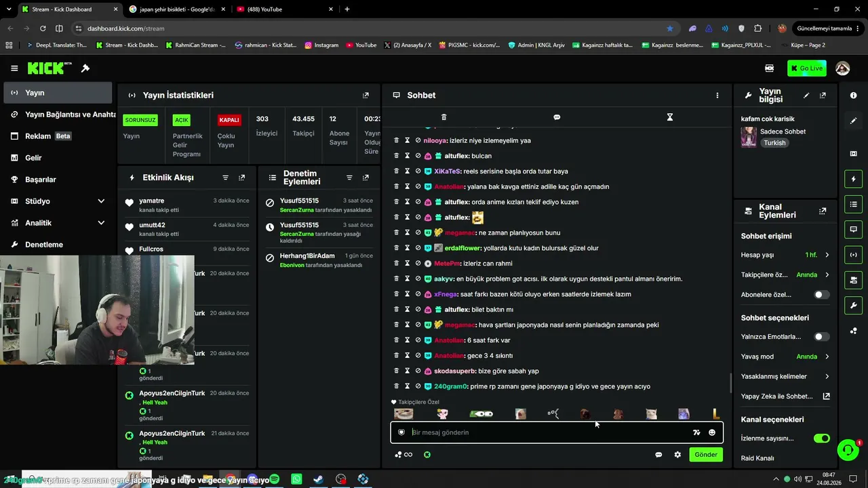Open the user avatar in the top right

(843, 68)
